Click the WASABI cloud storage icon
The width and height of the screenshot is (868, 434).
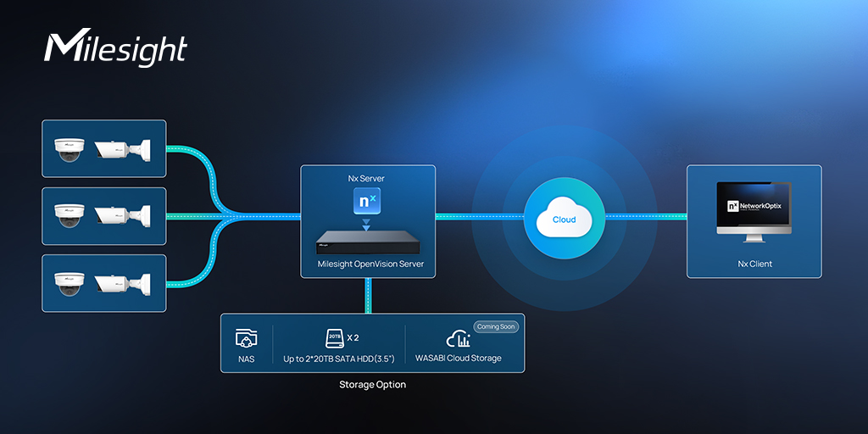(458, 339)
